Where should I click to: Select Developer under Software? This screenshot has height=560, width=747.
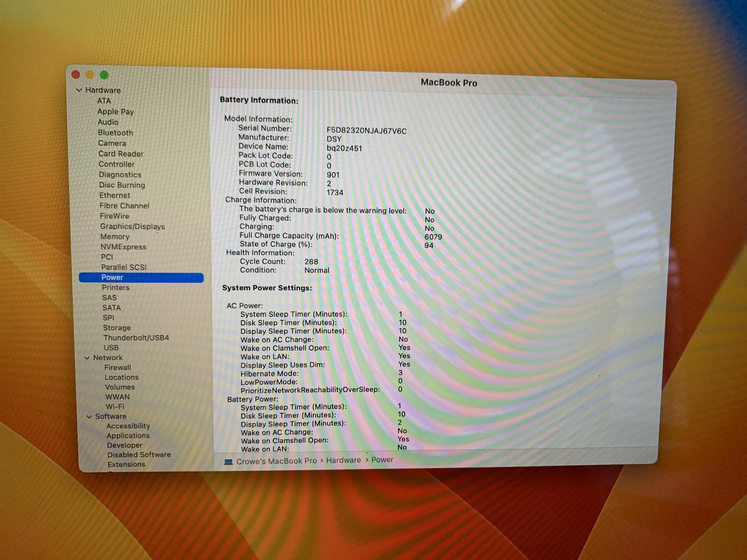(x=125, y=445)
